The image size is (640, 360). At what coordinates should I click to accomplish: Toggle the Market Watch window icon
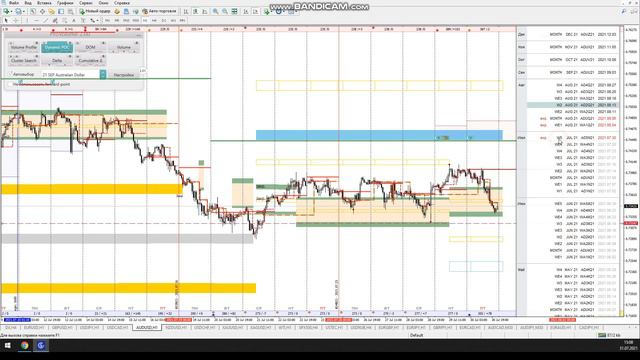33,11
